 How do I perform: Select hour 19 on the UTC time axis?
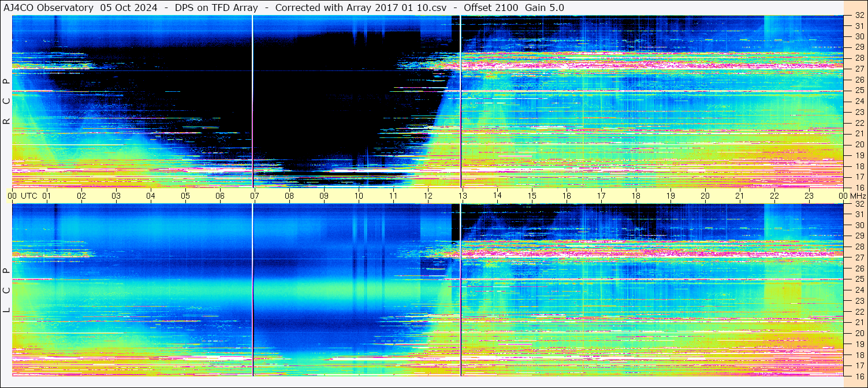coord(670,196)
